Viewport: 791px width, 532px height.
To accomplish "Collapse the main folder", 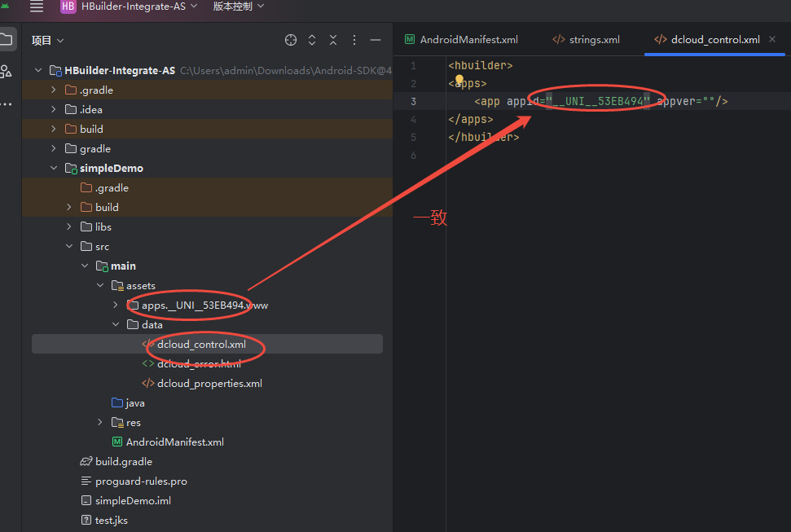I will point(85,266).
